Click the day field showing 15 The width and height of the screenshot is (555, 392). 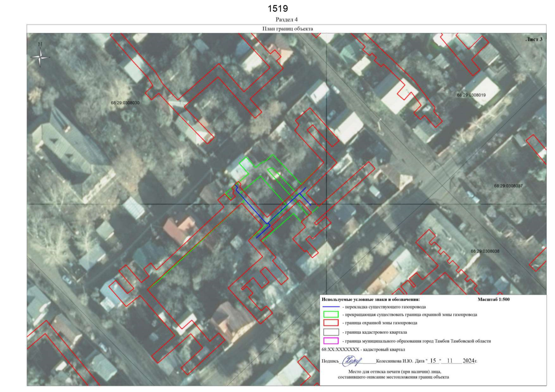[433, 361]
